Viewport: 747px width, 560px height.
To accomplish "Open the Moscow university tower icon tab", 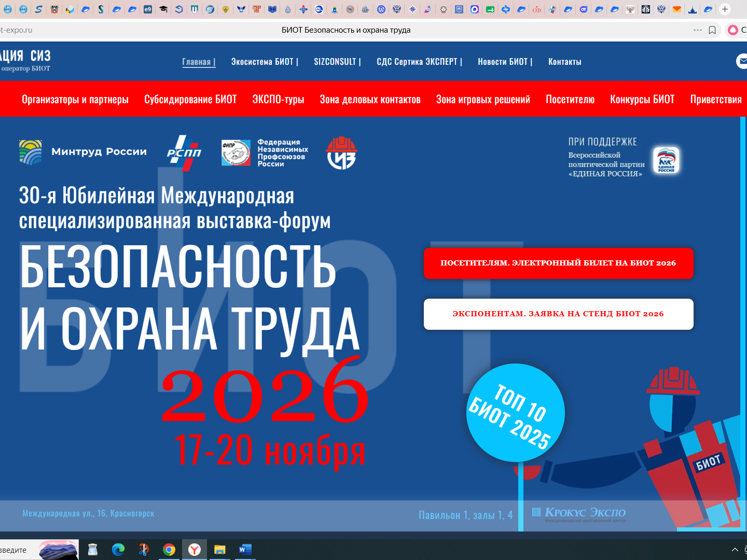I will pos(693,9).
